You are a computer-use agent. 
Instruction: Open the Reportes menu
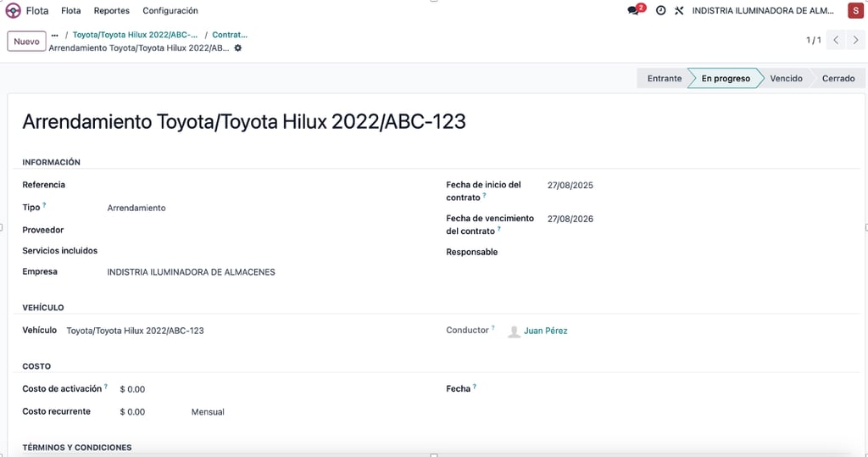click(x=111, y=10)
